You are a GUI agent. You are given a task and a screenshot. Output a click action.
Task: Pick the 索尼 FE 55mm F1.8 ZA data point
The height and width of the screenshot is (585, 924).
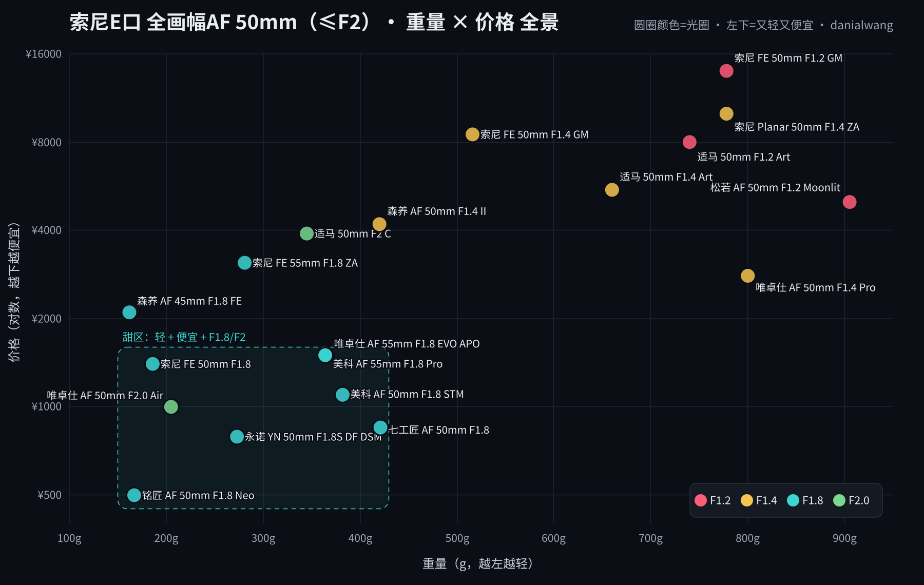point(244,263)
